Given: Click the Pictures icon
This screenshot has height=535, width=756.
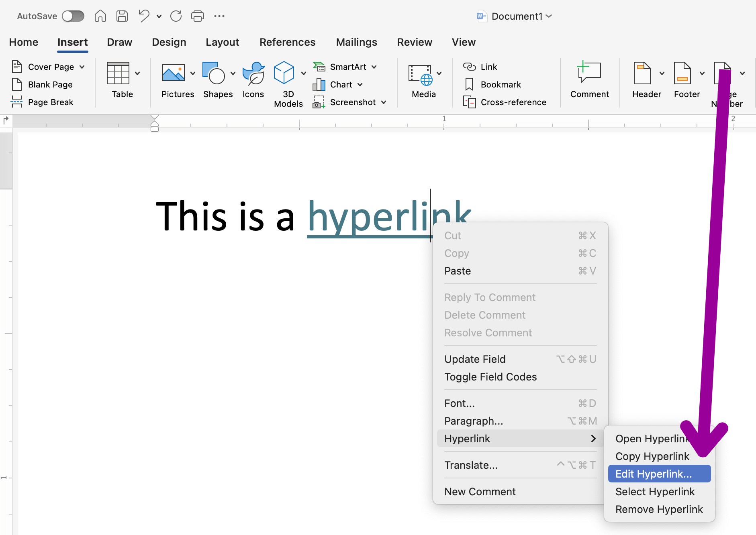Looking at the screenshot, I should [174, 73].
